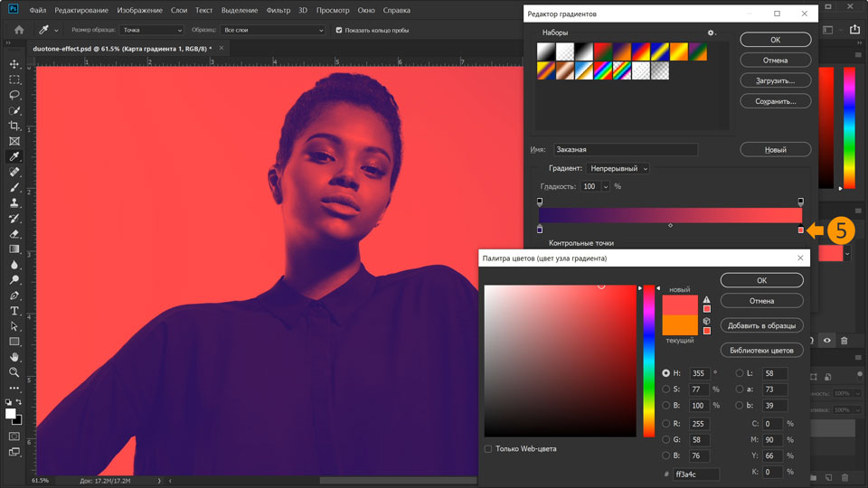Screen dimensions: 868x488
Task: Select the Path Selection tool
Action: [x=14, y=326]
